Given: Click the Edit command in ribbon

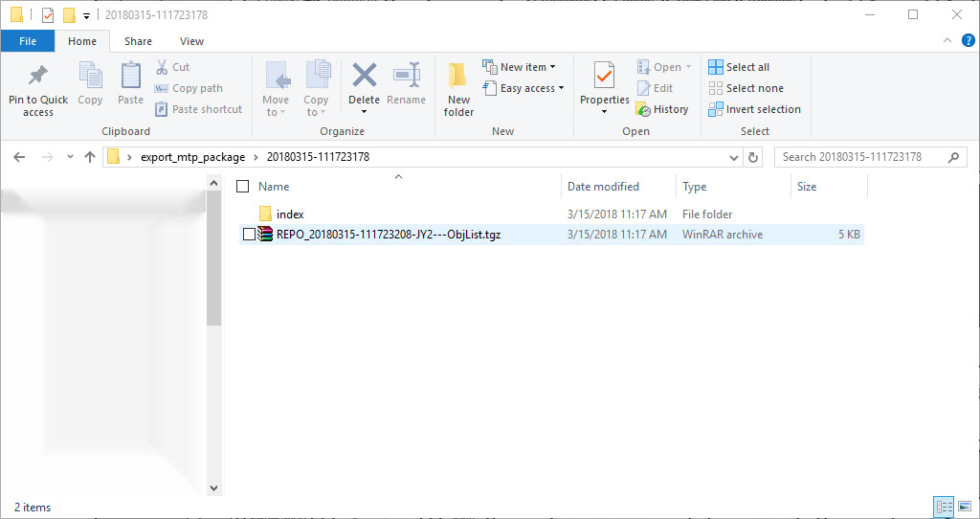Looking at the screenshot, I should pos(655,88).
